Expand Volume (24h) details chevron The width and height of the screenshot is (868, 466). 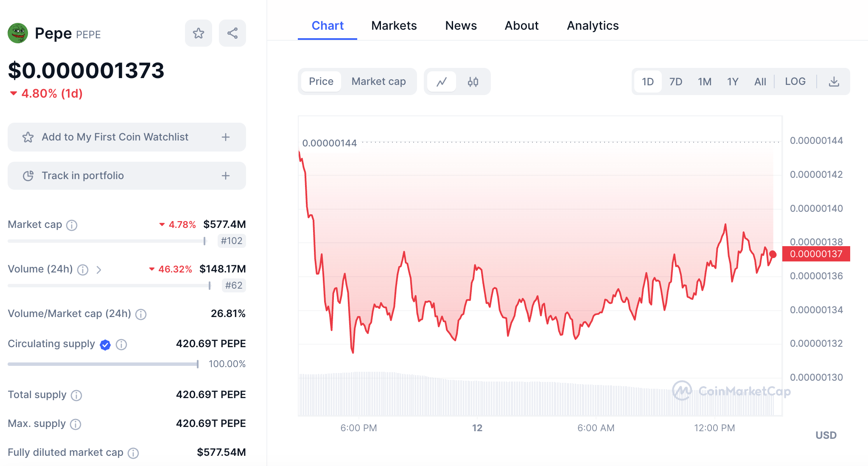pyautogui.click(x=99, y=269)
